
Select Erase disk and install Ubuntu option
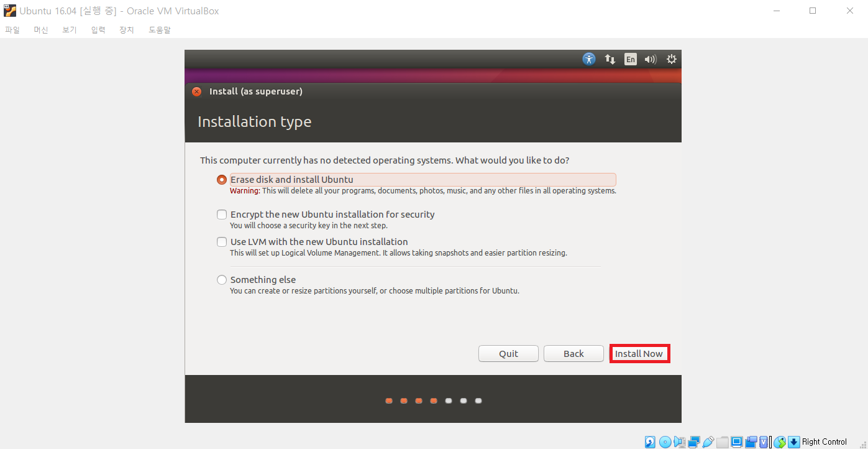point(222,180)
